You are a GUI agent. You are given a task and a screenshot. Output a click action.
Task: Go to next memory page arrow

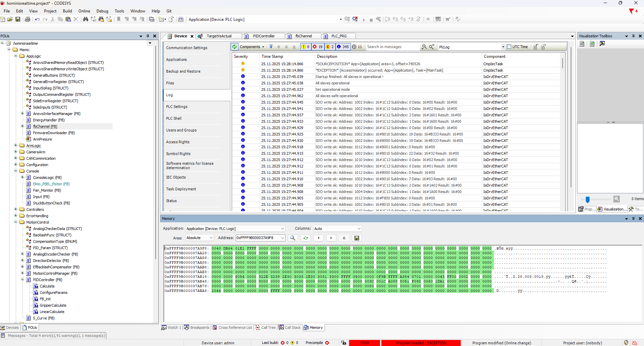coord(331,238)
